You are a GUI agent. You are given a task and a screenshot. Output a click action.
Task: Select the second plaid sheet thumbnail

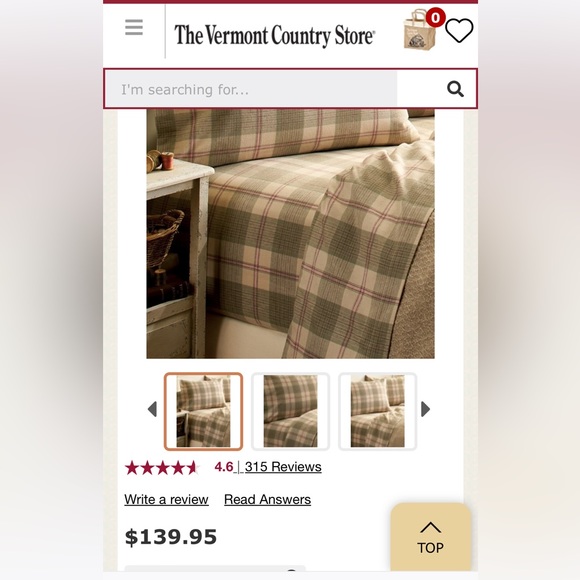tap(290, 411)
